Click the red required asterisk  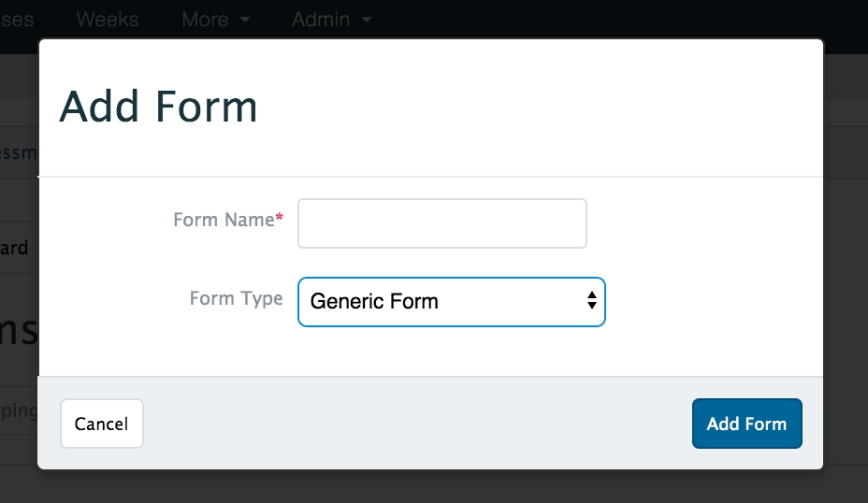coord(279,219)
